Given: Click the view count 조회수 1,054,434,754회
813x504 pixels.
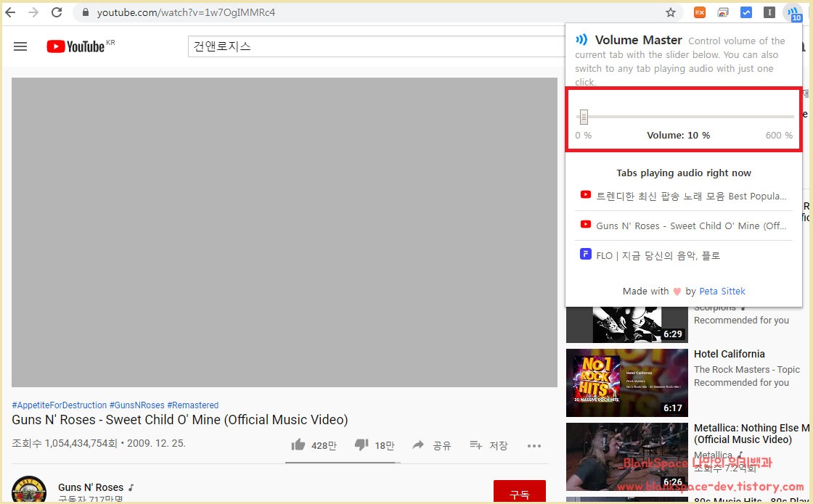Looking at the screenshot, I should [65, 443].
